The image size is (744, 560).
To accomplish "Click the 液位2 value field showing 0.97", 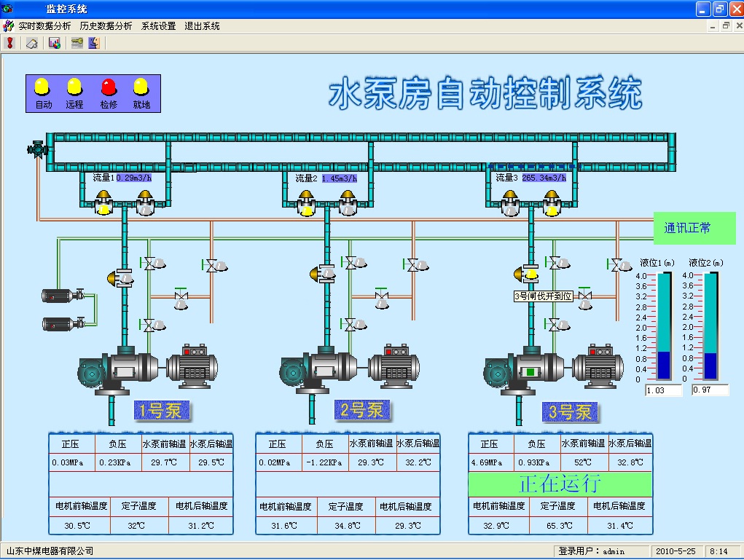I will coord(710,390).
